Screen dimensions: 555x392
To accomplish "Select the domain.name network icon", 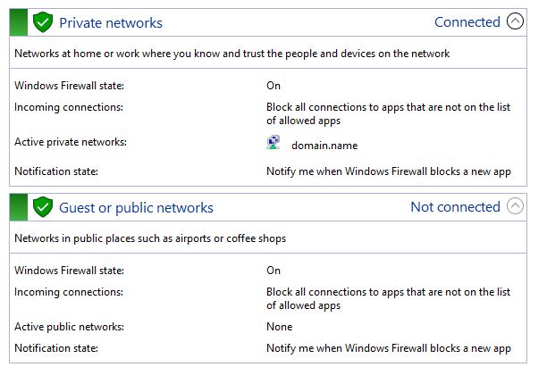I will click(x=273, y=143).
